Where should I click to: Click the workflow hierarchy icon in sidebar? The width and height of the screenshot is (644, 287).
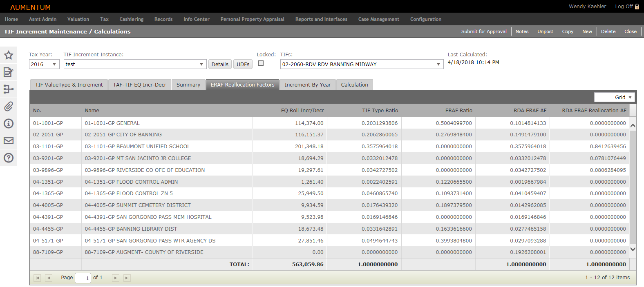[x=9, y=89]
